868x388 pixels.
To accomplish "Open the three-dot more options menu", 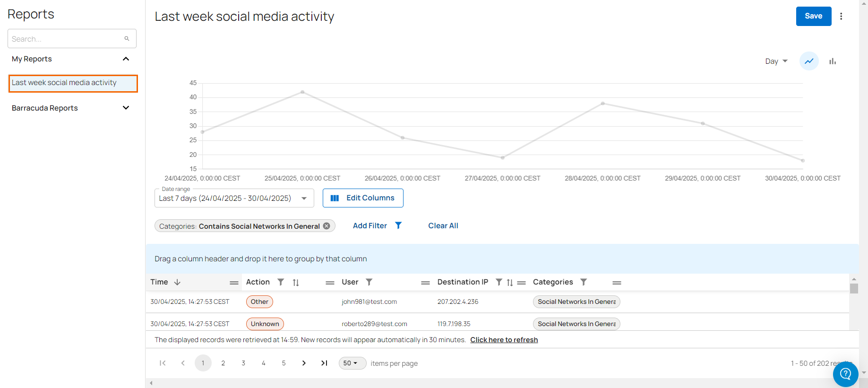I will pos(841,16).
